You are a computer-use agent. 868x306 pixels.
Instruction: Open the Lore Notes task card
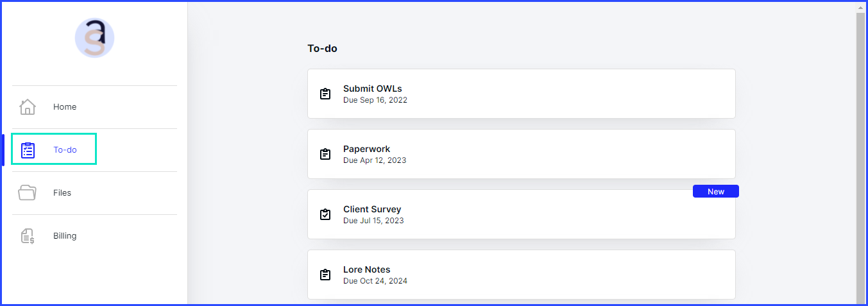point(521,275)
